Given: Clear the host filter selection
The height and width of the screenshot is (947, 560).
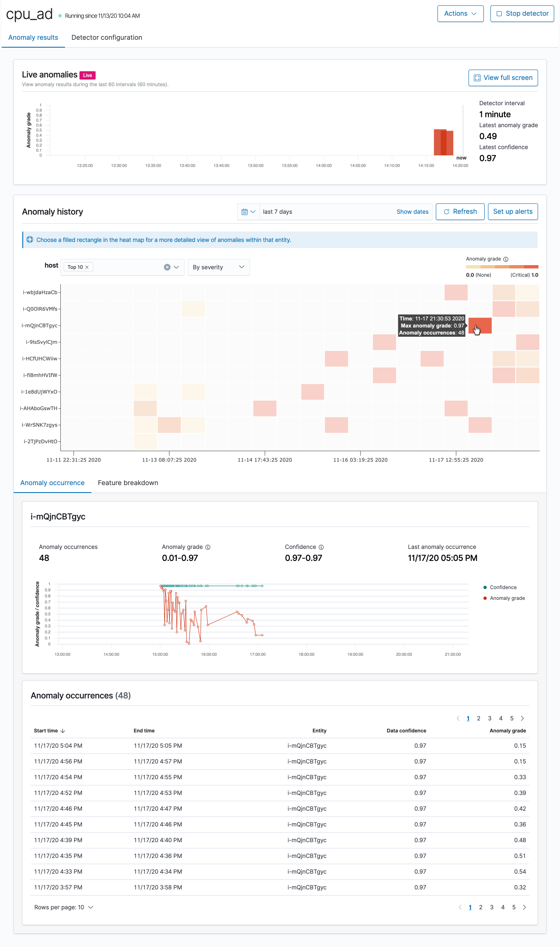Looking at the screenshot, I should (x=167, y=267).
